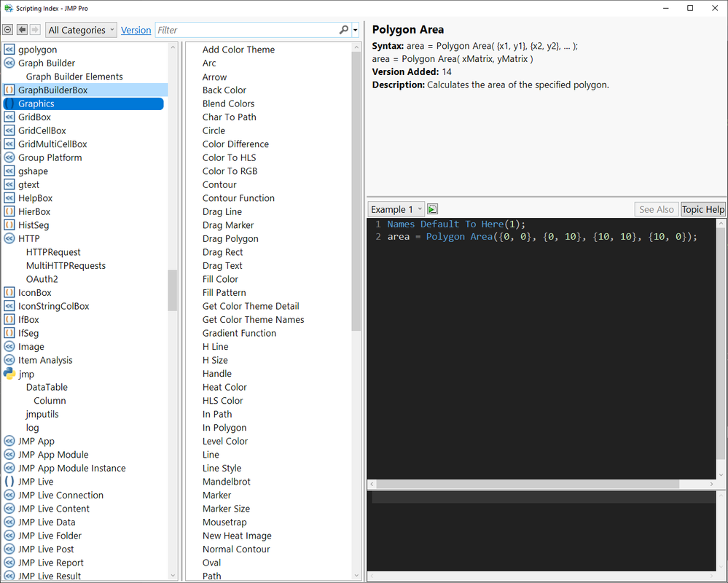Click the function icon next to IconBox
This screenshot has height=583, width=728.
pyautogui.click(x=8, y=292)
